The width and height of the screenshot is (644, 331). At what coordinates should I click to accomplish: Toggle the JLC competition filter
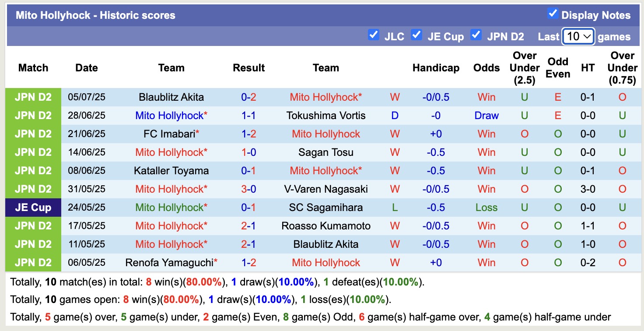click(374, 35)
